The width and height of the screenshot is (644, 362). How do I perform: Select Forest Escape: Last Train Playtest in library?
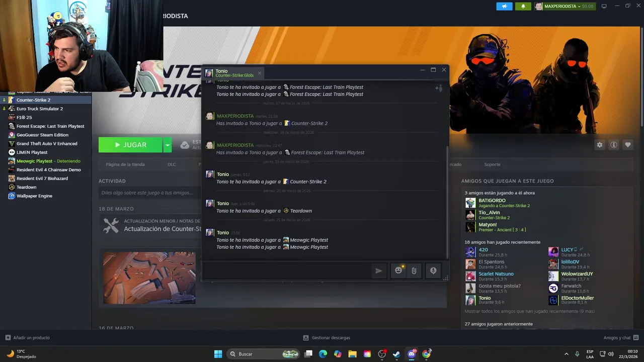pos(46,126)
